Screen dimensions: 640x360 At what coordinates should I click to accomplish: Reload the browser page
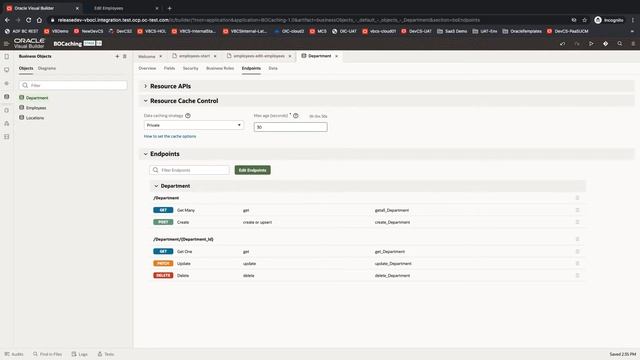point(28,20)
